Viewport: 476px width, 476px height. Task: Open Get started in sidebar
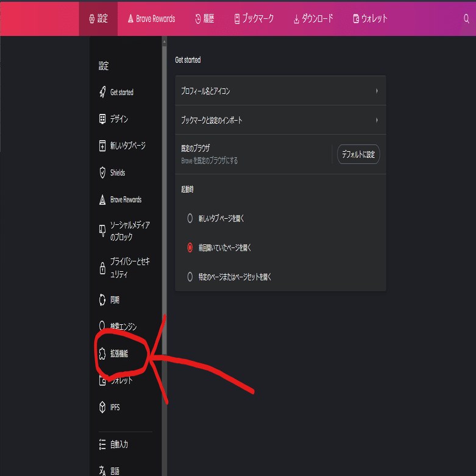(x=122, y=92)
